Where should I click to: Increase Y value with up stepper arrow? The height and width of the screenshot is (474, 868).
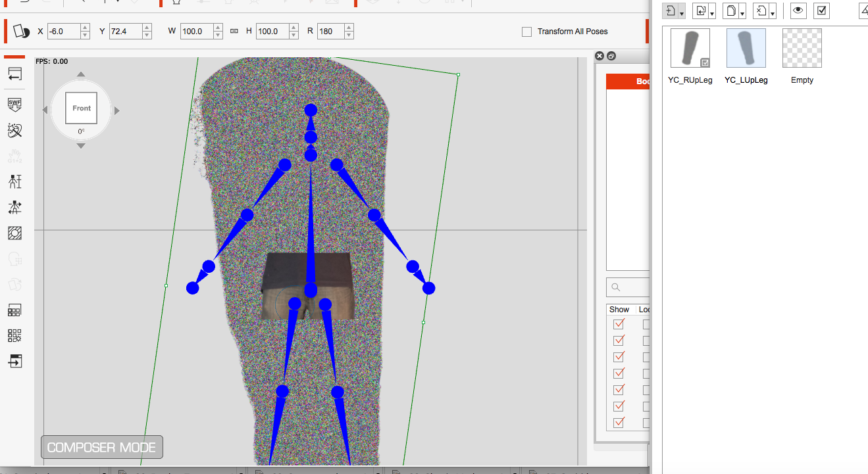pos(147,28)
